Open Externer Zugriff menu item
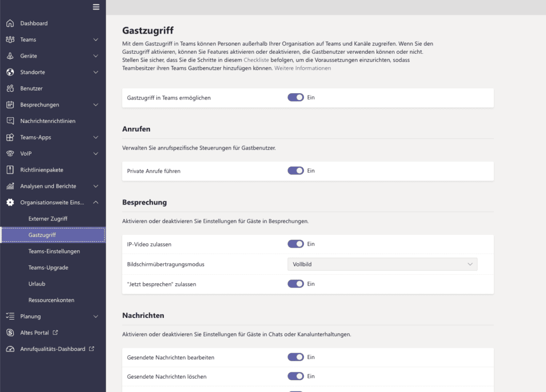Viewport: 546px width, 392px height. (x=48, y=218)
